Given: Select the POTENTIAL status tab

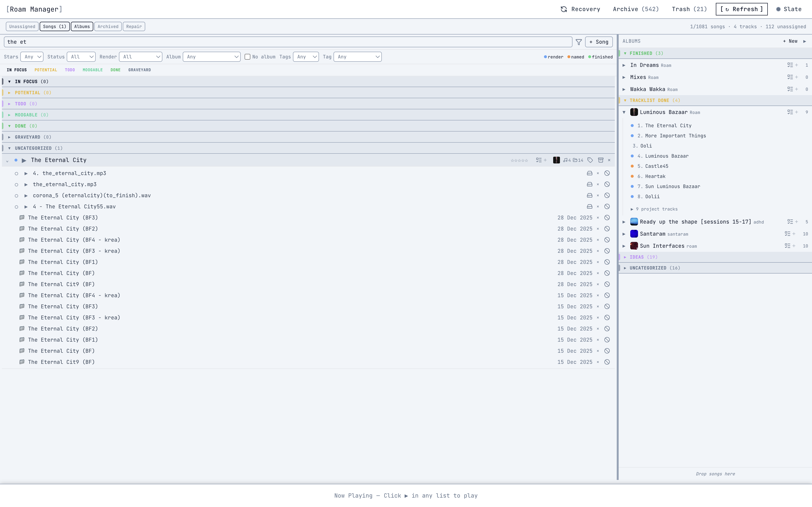Looking at the screenshot, I should [x=46, y=70].
